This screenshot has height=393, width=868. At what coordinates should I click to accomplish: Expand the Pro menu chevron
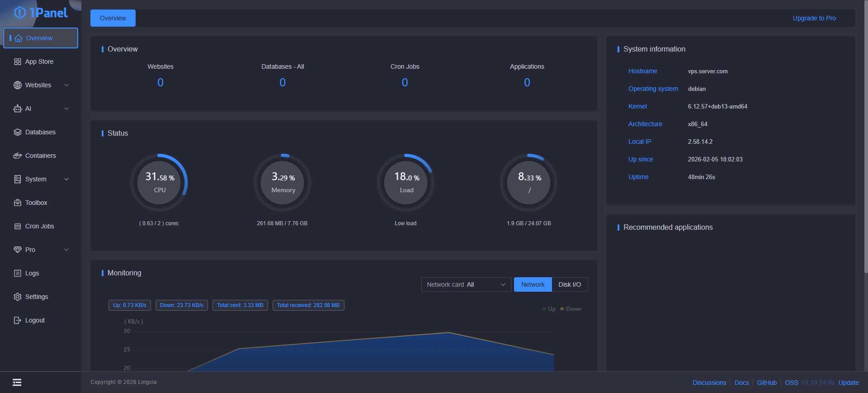tap(66, 250)
